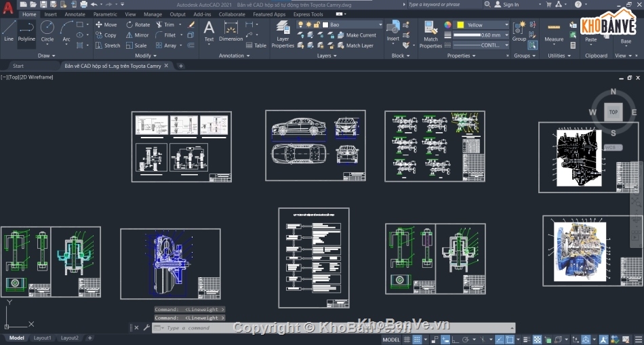
Task: Click the Undo arrow
Action: tap(94, 5)
